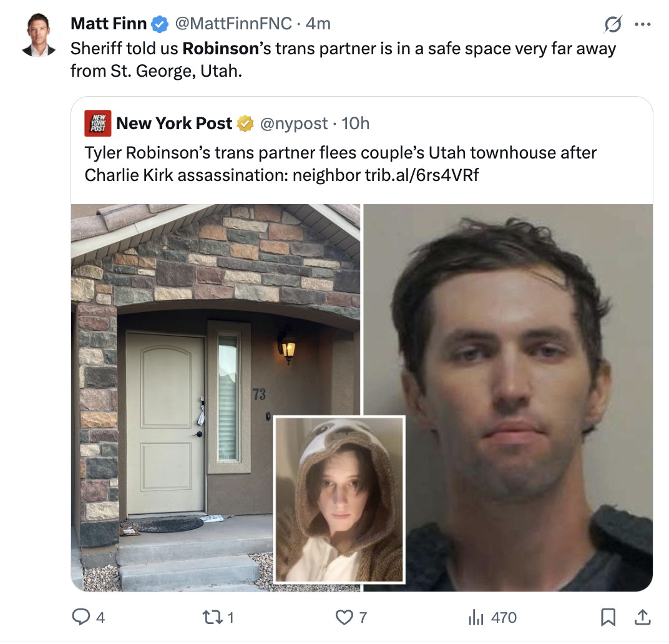
Task: Repost this tweet with the retweet icon
Action: pos(211,617)
